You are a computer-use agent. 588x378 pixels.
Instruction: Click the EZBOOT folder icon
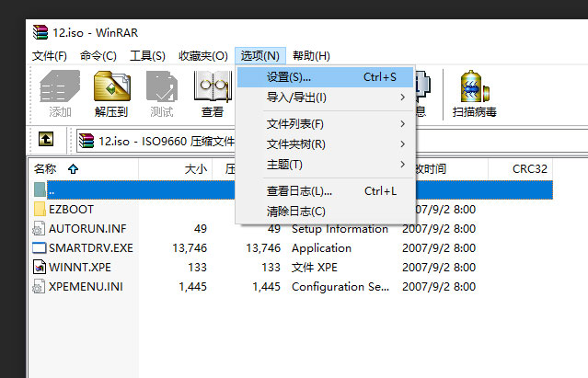click(x=39, y=209)
